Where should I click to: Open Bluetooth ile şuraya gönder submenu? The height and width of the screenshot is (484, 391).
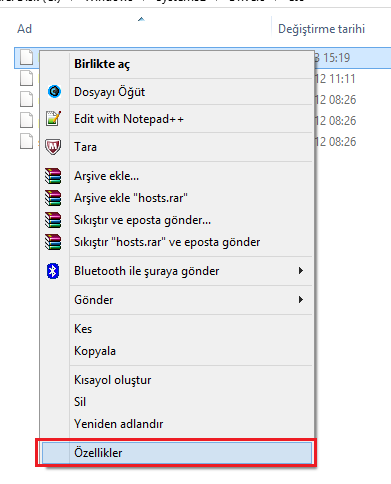pyautogui.click(x=177, y=271)
